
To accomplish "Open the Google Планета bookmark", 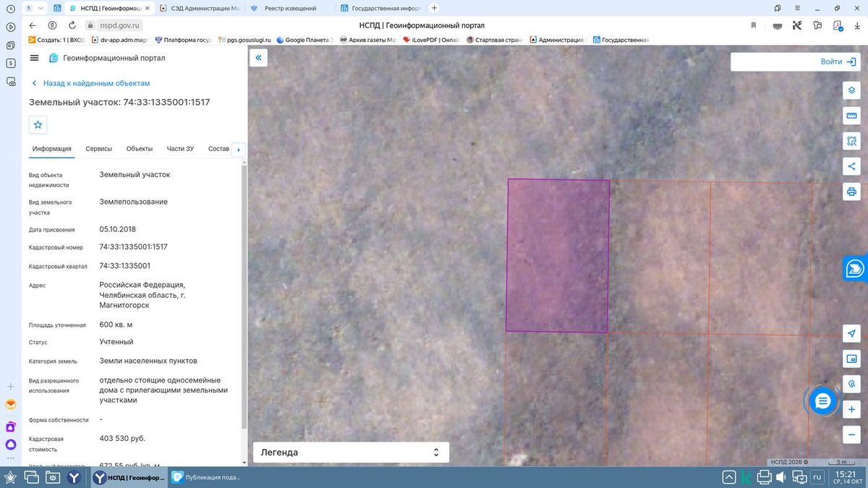I will [305, 40].
